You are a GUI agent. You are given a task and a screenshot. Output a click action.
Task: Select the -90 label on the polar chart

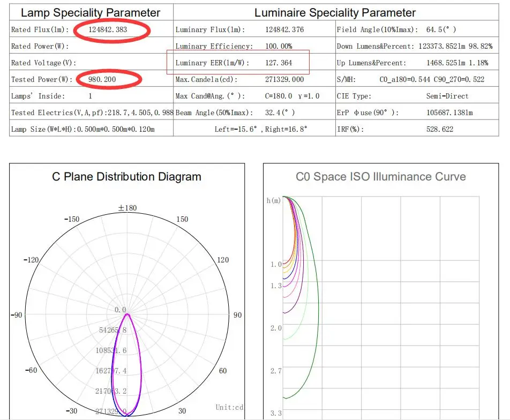[17, 315]
